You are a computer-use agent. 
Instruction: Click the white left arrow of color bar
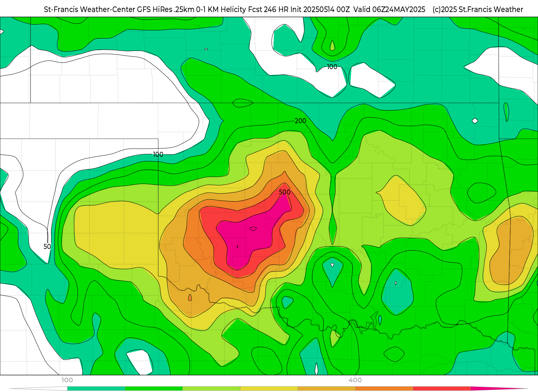coord(39,389)
